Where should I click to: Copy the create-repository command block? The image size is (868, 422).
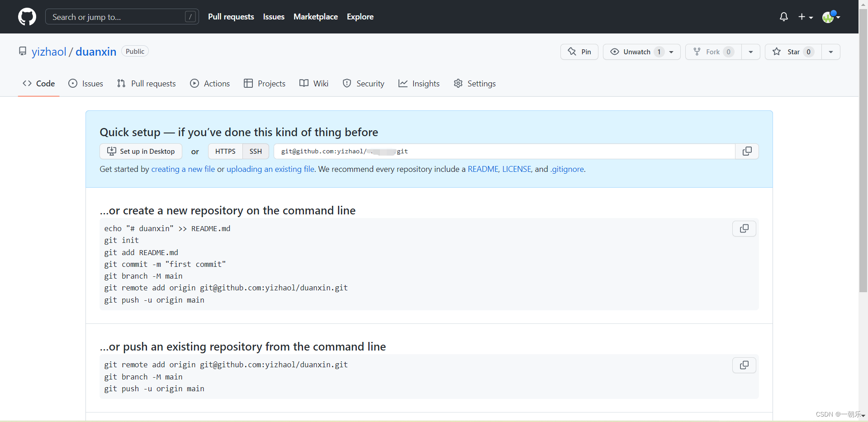(x=744, y=228)
